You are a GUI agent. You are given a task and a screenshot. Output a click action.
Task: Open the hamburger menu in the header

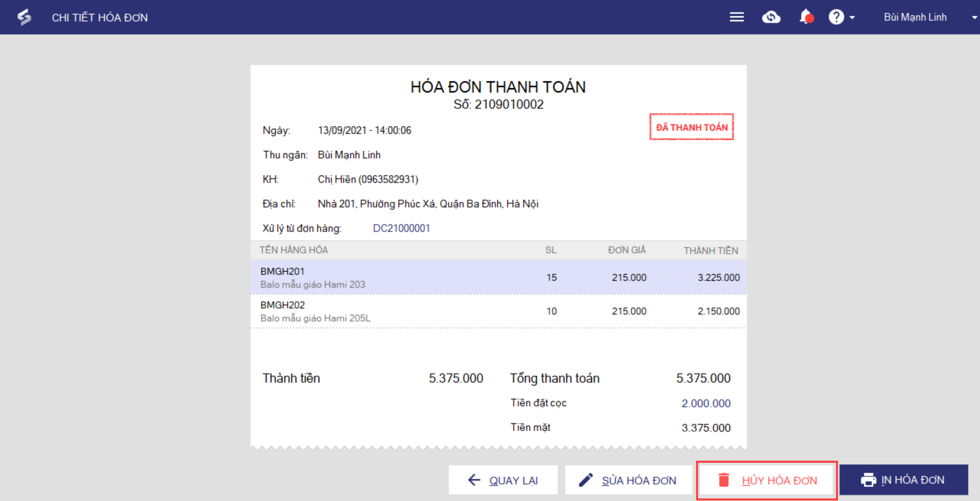tap(736, 17)
